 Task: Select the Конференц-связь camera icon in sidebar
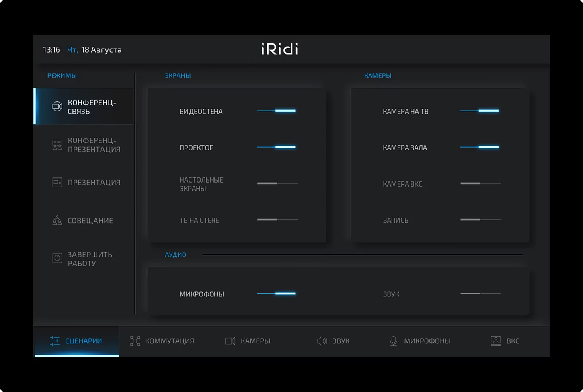coord(57,106)
